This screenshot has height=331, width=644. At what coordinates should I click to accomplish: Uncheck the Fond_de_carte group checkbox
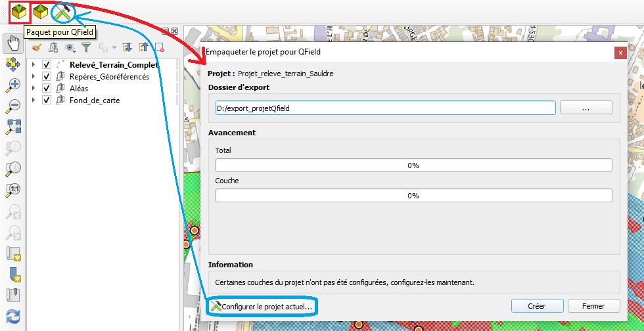(x=47, y=100)
